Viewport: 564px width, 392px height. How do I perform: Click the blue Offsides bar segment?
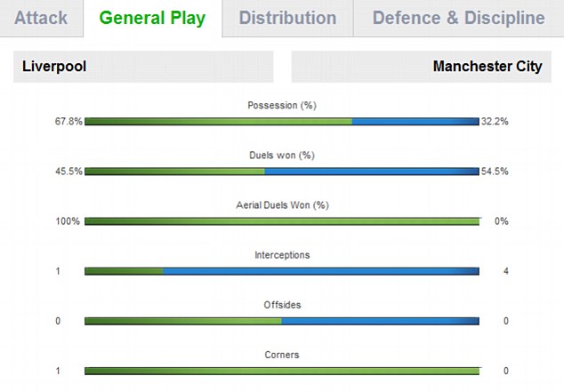381,321
